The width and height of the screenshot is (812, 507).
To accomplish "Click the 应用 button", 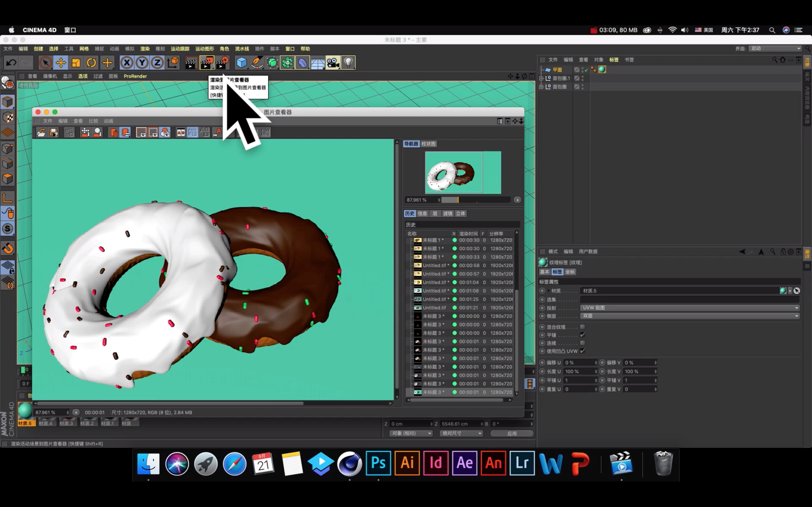I will (512, 433).
